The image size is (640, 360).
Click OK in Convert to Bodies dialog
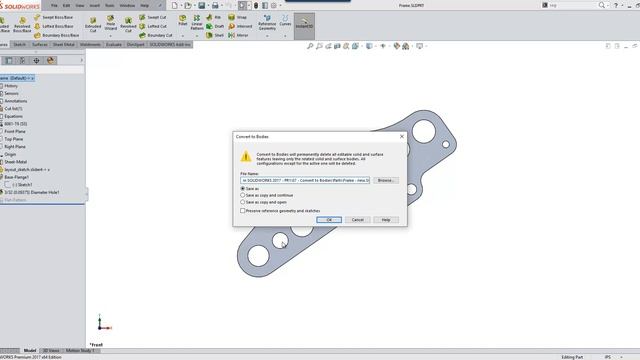[x=329, y=220]
